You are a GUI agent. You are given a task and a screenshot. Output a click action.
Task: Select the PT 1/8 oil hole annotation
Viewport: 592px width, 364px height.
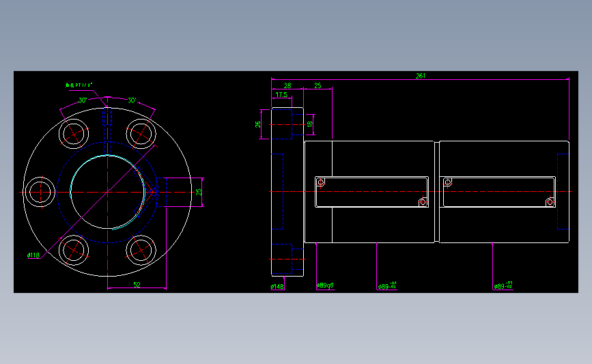(79, 85)
